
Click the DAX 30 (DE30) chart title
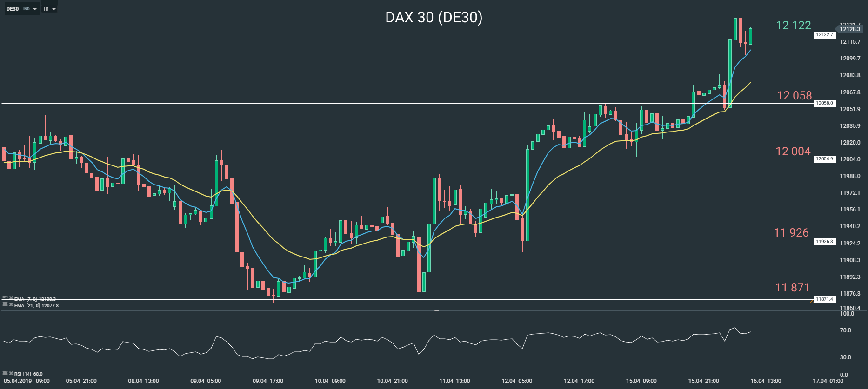[434, 18]
